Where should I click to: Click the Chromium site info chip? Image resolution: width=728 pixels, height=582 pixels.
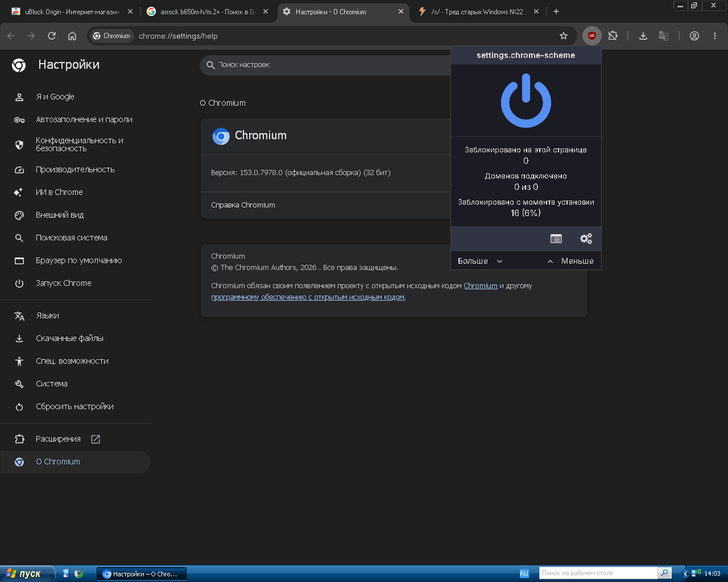pos(113,36)
